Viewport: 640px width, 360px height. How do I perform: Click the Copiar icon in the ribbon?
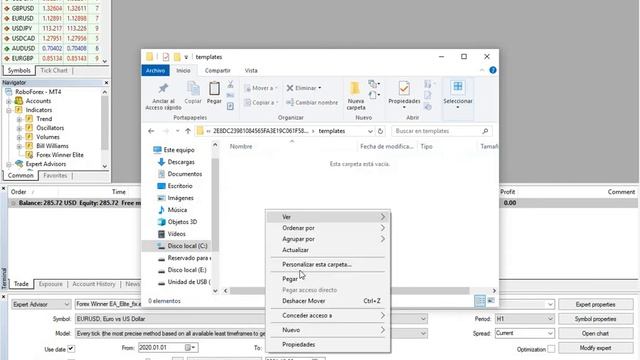point(193,88)
